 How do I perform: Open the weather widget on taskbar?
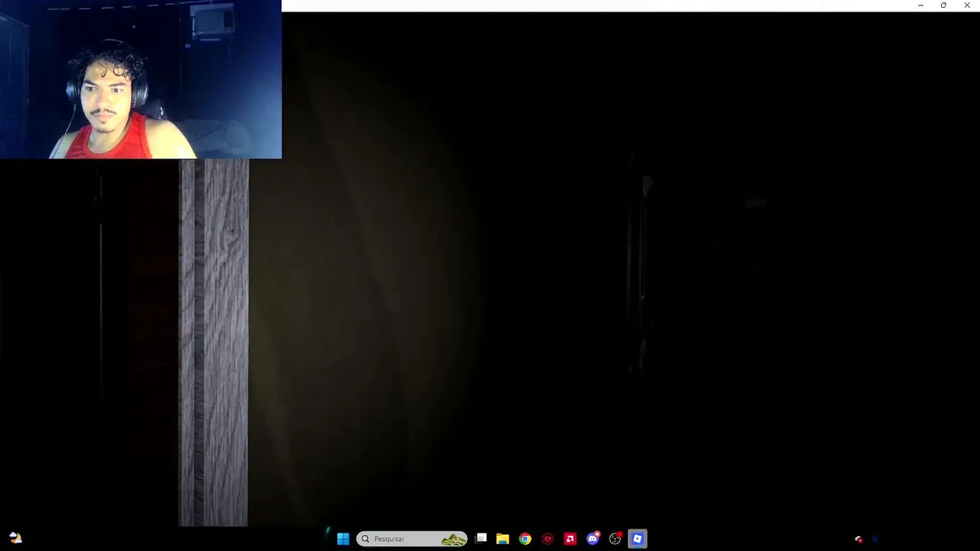(15, 538)
